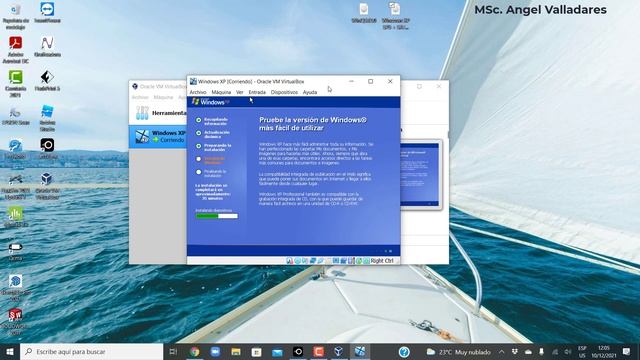Click the VM preview thumbnail in Manager
This screenshot has width=640, height=360.
(x=420, y=174)
